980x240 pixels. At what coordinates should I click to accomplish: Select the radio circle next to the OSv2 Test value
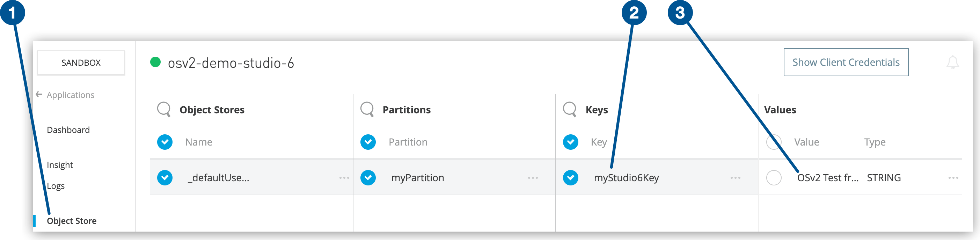(x=774, y=177)
